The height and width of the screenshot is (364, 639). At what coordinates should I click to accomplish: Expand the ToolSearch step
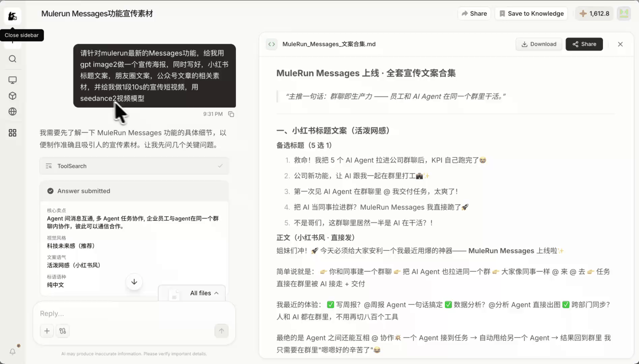[134, 166]
